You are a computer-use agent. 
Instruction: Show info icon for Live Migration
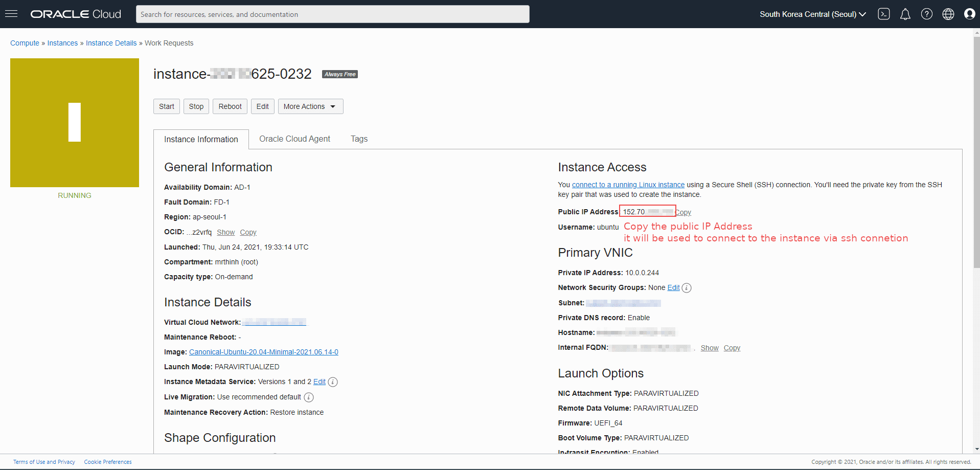point(309,397)
